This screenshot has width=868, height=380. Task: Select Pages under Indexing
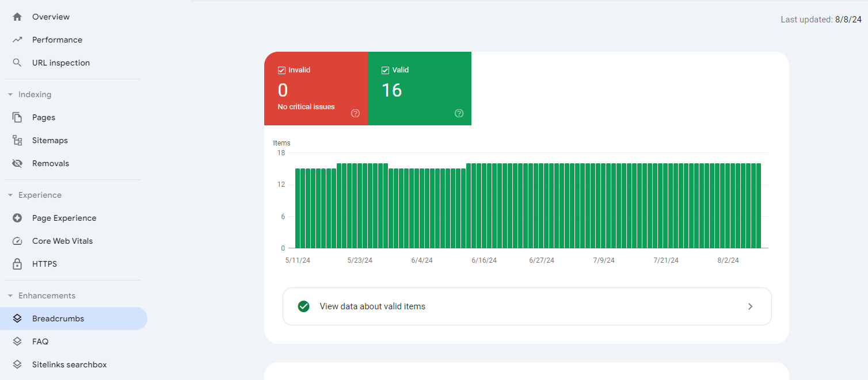click(x=74, y=117)
